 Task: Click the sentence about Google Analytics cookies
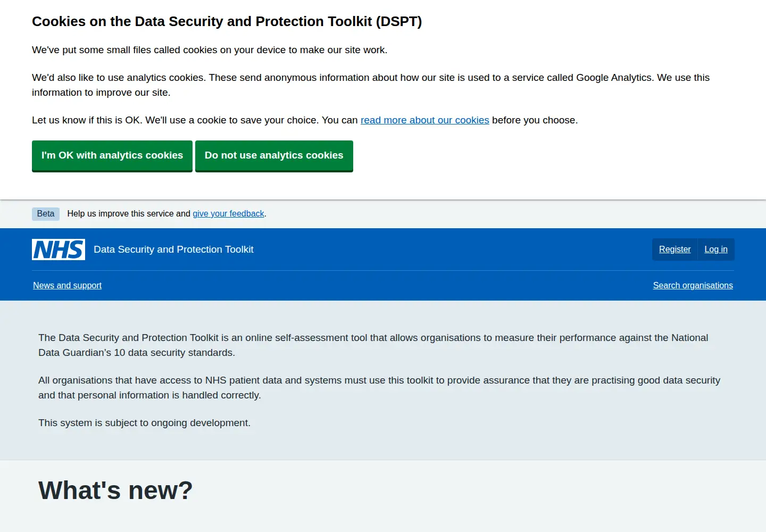(x=371, y=85)
